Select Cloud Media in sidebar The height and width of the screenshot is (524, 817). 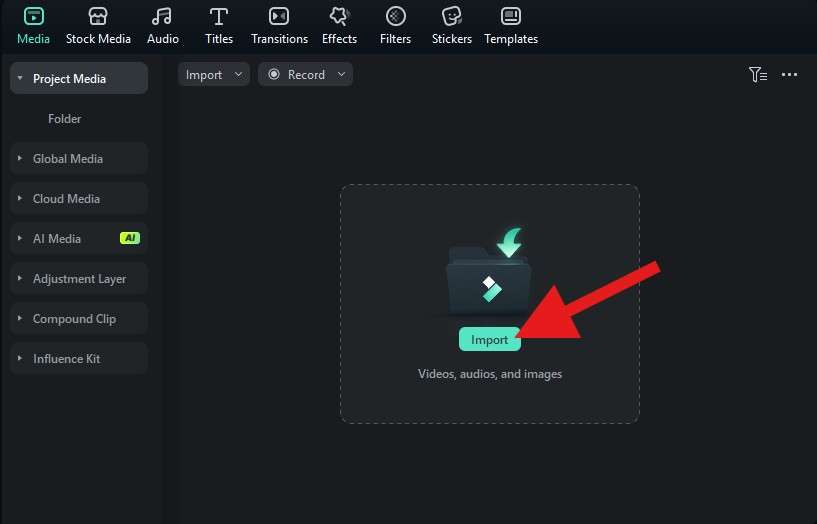(79, 198)
